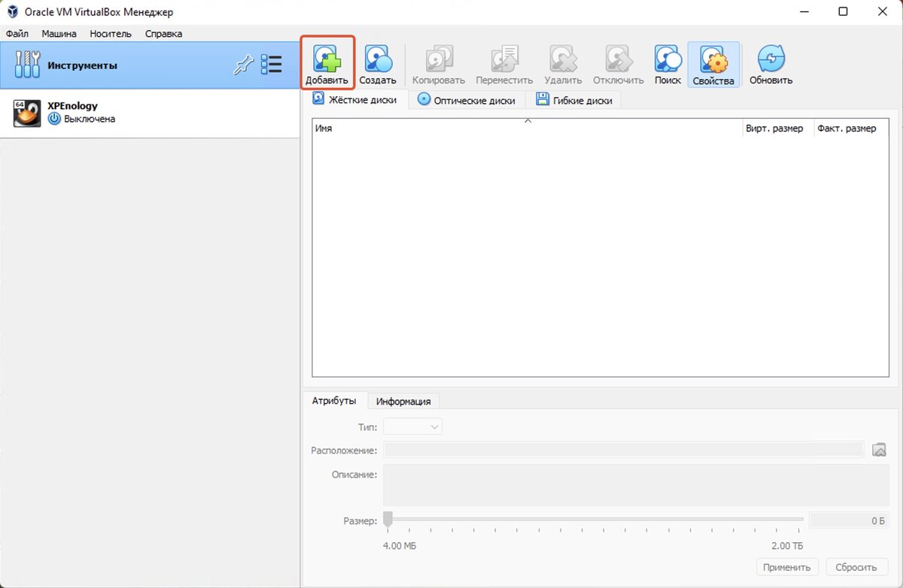Sort by the Вирт. размер column header
The height and width of the screenshot is (588, 903).
(777, 128)
